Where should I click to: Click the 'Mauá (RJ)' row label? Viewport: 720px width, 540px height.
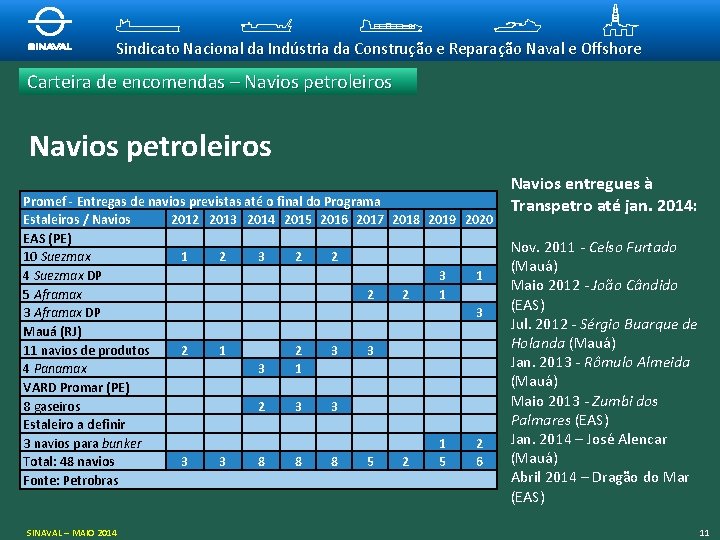click(93, 331)
